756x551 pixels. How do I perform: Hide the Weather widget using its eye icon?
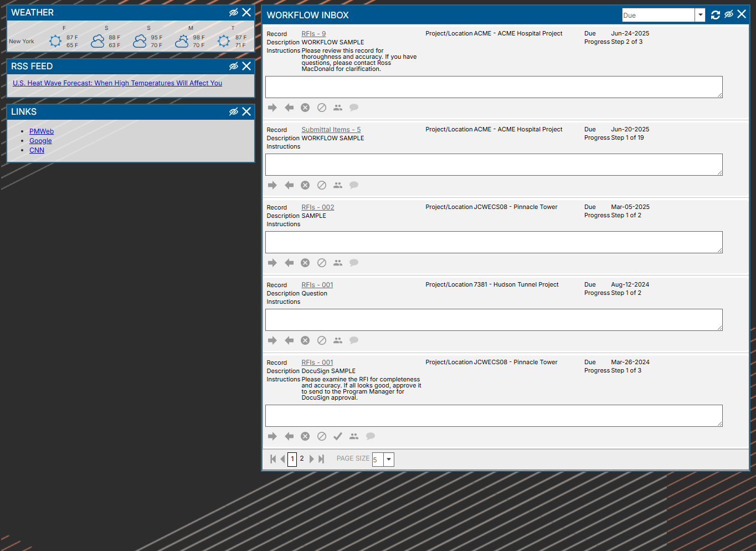tap(234, 12)
